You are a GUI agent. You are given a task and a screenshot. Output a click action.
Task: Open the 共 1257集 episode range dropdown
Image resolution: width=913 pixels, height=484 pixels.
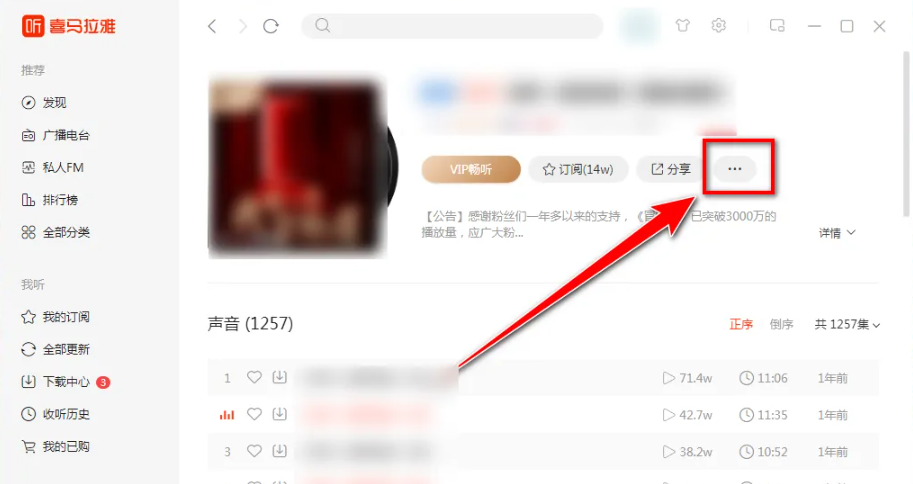coord(847,324)
